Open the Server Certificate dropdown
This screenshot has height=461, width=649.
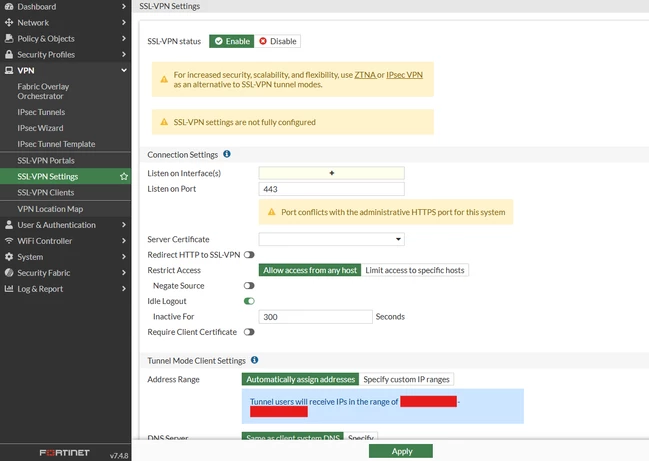click(x=332, y=239)
